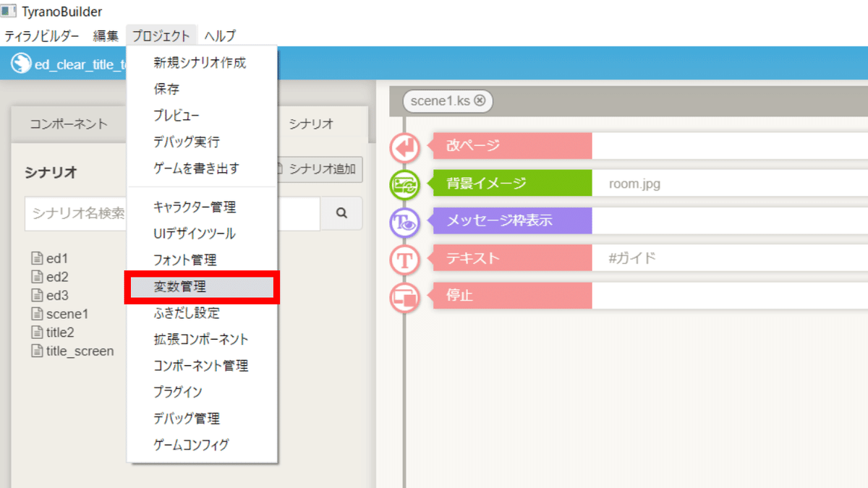Click the シナリオ追加 button
This screenshot has width=868, height=488.
(x=319, y=169)
